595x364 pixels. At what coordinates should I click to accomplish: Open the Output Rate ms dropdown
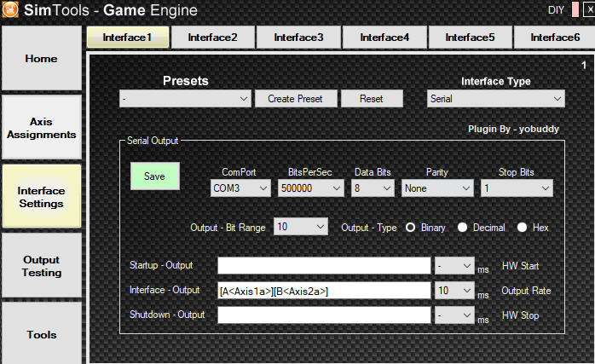[x=454, y=291]
